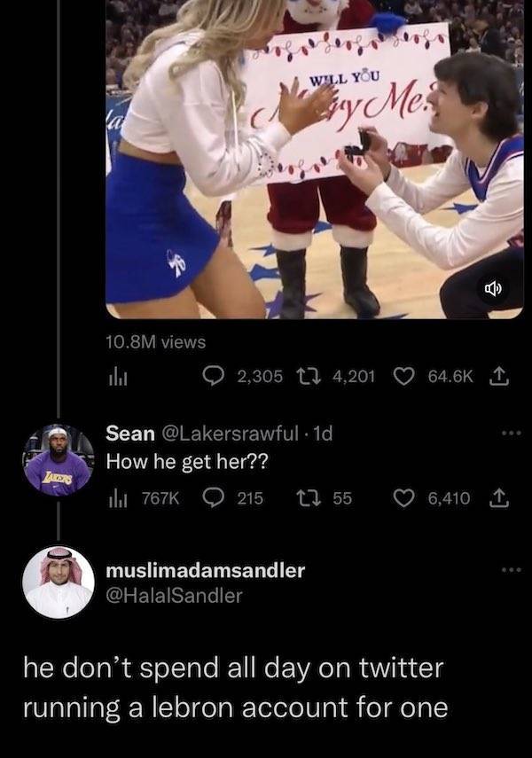
Task: Open muslimadamsandler's profile picture
Action: pyautogui.click(x=58, y=582)
